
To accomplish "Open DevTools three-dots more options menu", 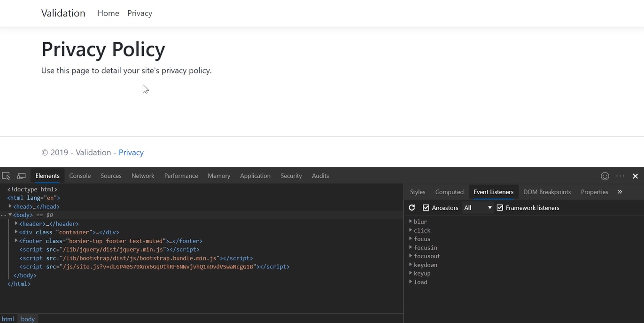I will [620, 176].
